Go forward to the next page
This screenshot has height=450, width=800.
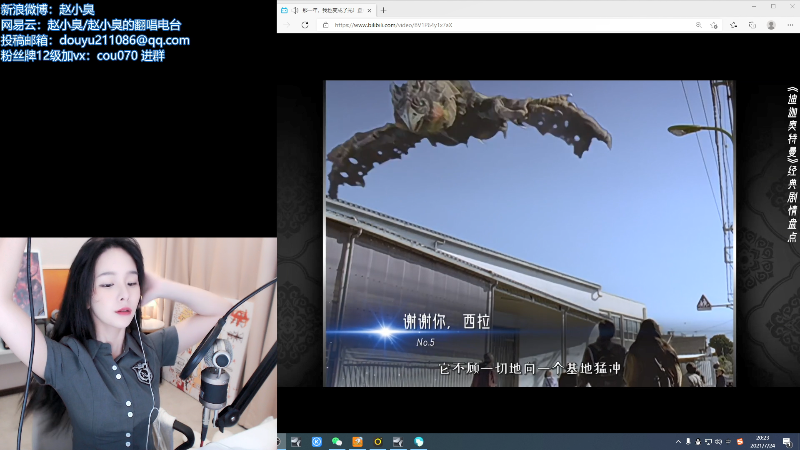[x=287, y=25]
